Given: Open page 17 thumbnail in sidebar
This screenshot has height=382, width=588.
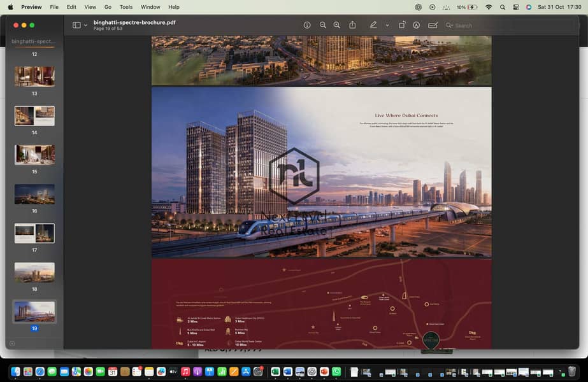Looking at the screenshot, I should click(34, 233).
